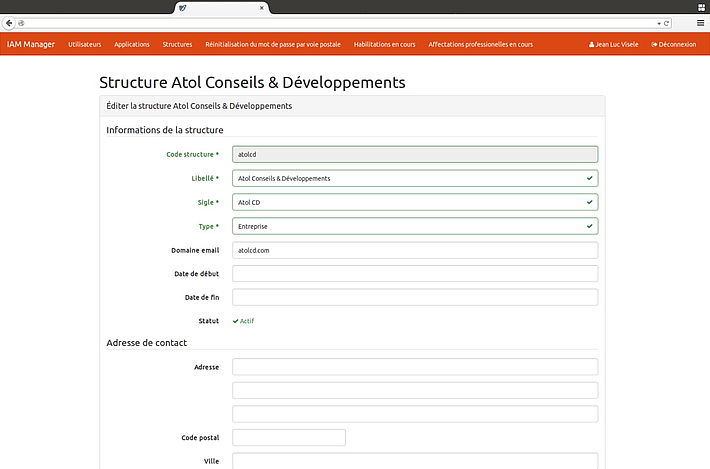Click the reload icon in address bar
The width and height of the screenshot is (710, 469).
click(666, 23)
